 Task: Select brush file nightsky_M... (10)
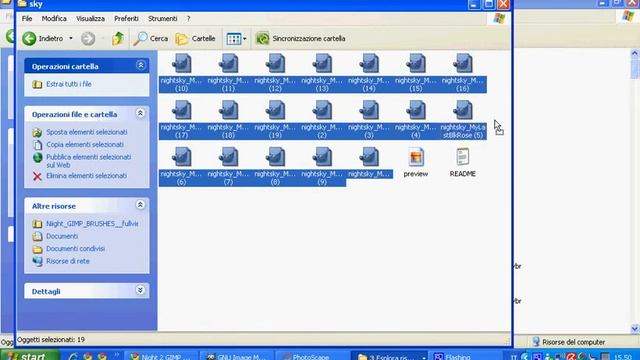point(181,73)
